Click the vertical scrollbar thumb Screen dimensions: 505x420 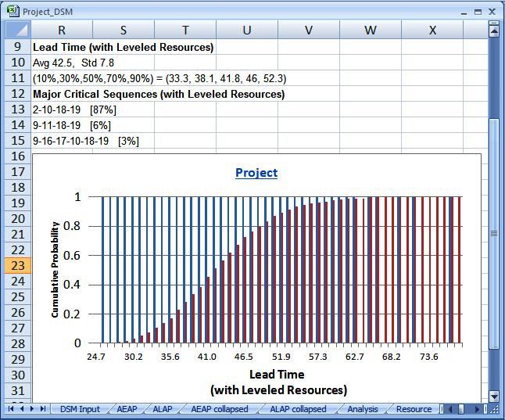(x=494, y=234)
